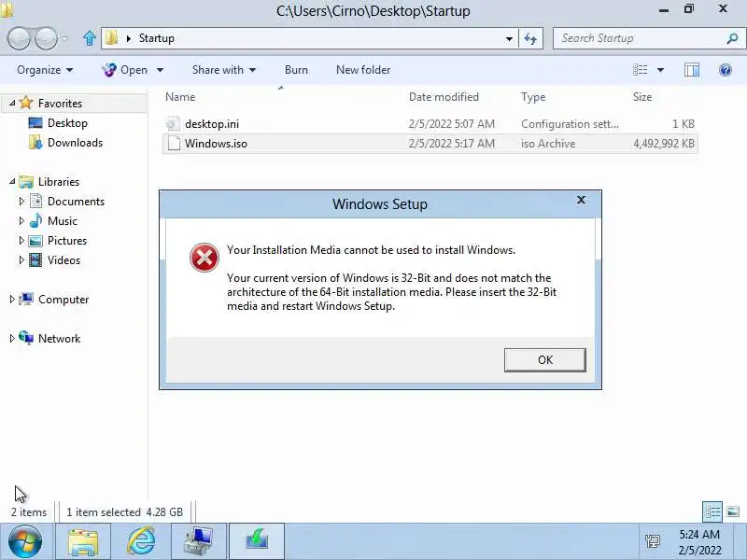This screenshot has width=747, height=560.
Task: Sort by the Size column
Action: click(642, 97)
